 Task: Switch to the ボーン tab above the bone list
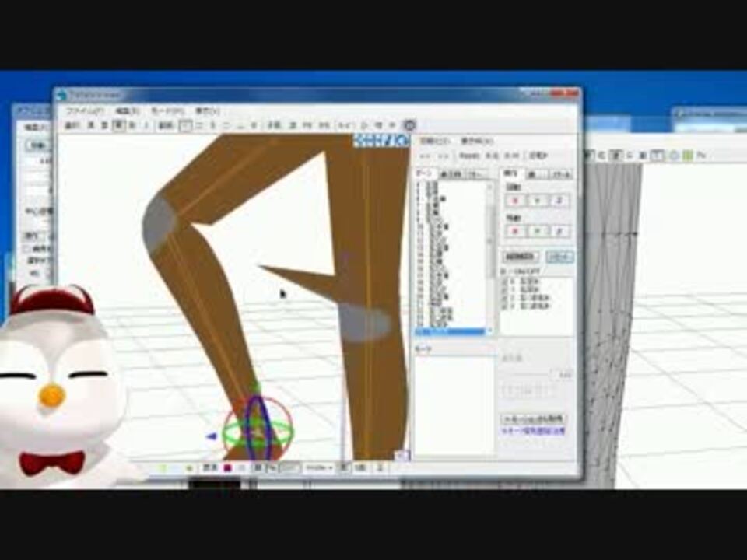425,173
